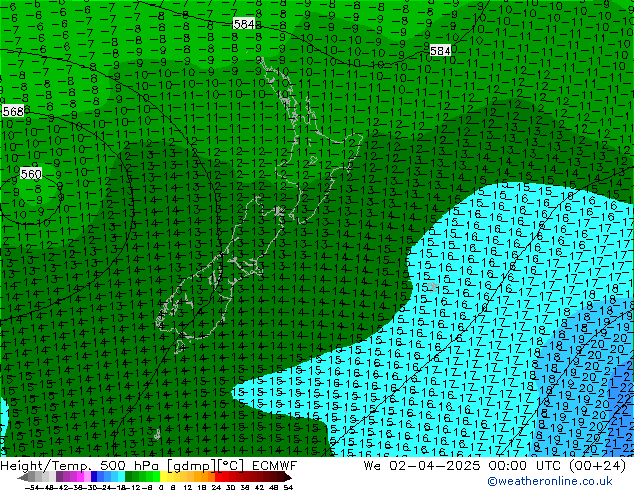The width and height of the screenshot is (634, 490).
Task: Click the 584 contour label in the north-east
Action: pos(440,51)
